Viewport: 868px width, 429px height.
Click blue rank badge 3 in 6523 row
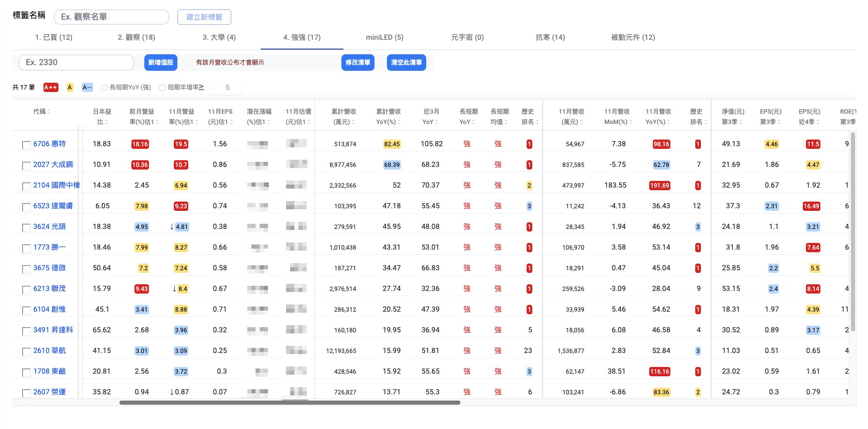pos(529,206)
